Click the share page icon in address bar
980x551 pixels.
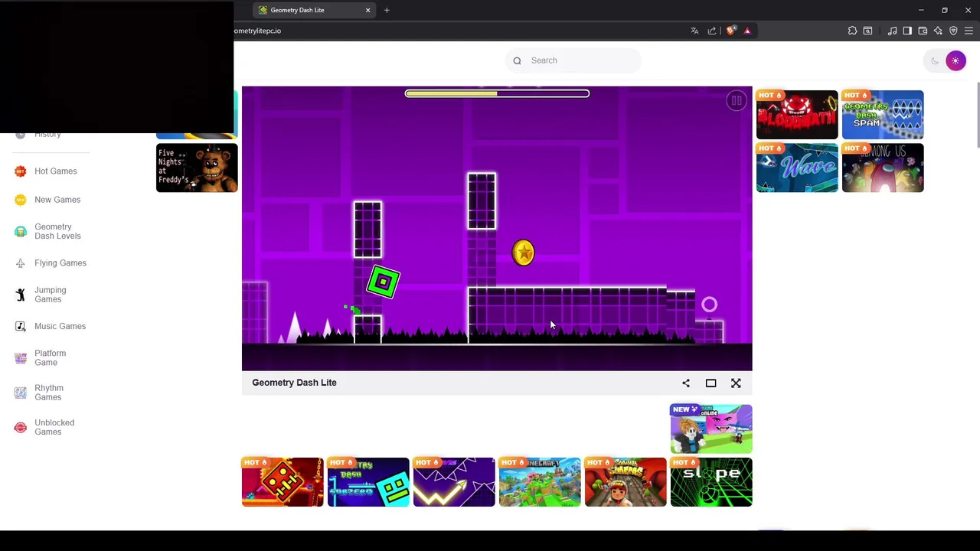click(712, 31)
